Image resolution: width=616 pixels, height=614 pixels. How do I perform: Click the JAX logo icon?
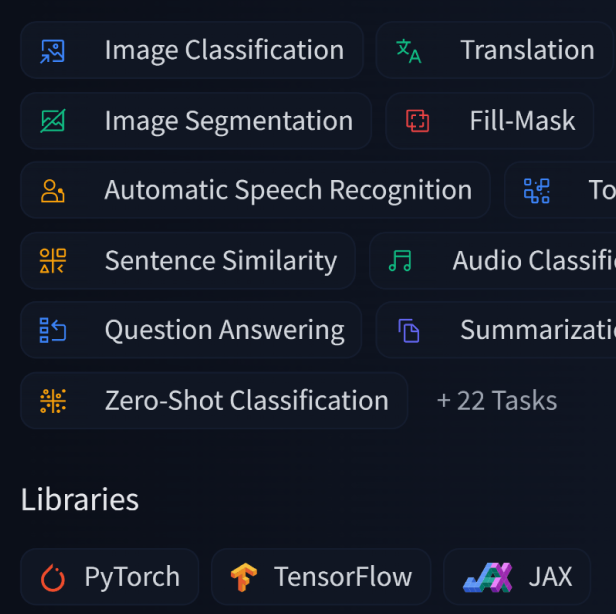tap(488, 577)
